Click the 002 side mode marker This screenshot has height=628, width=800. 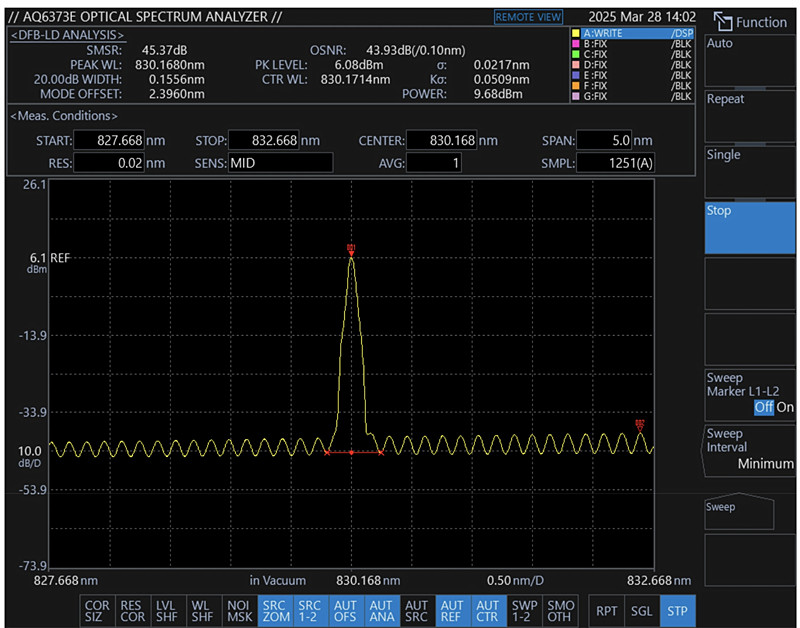(x=640, y=425)
